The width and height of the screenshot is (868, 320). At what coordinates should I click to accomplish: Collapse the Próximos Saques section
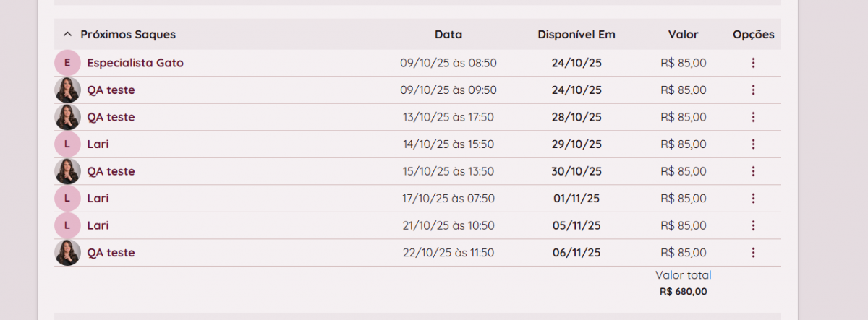pyautogui.click(x=67, y=35)
